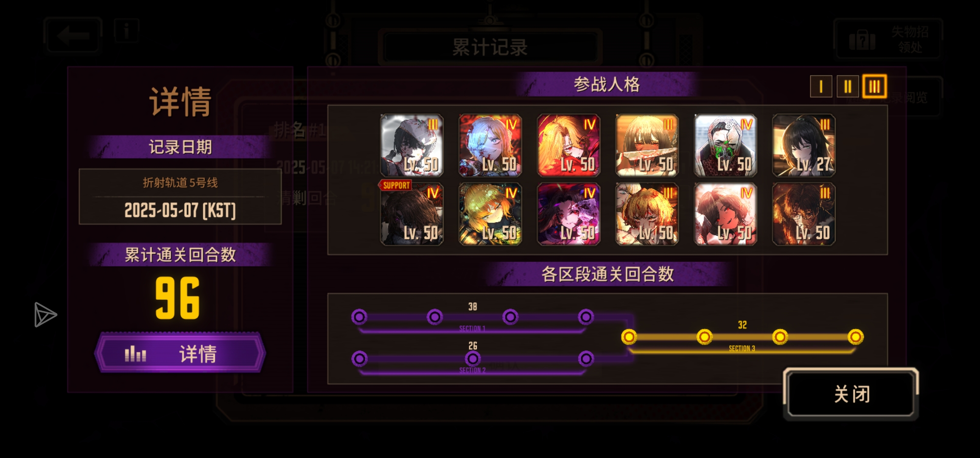Switch to team tab I
Viewport: 980px width, 458px height.
coord(821,87)
